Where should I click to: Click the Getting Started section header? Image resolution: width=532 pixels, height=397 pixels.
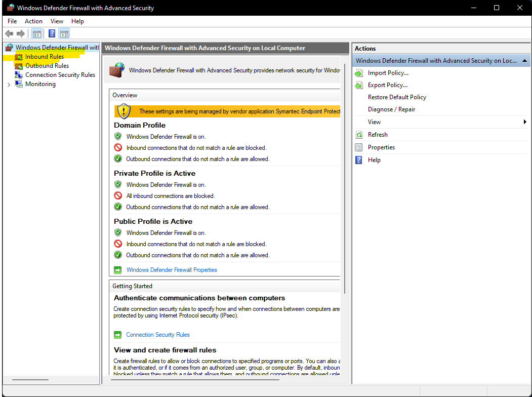tap(225, 286)
